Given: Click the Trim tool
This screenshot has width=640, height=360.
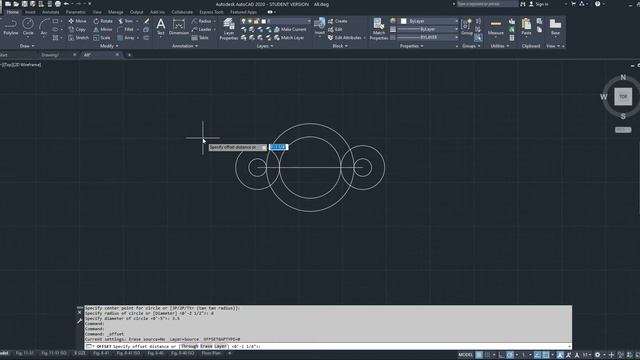Looking at the screenshot, I should pos(126,21).
